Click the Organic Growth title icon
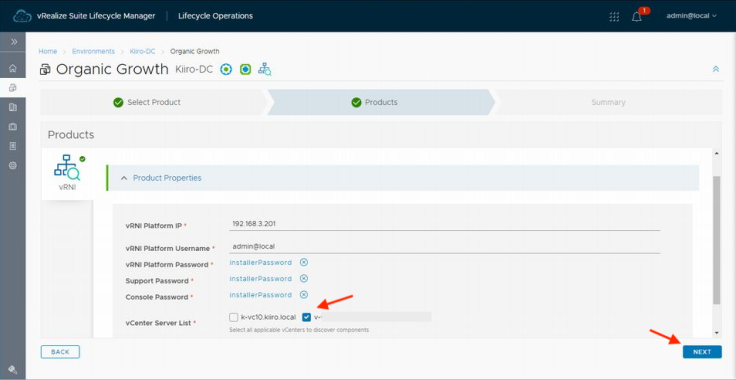Image resolution: width=736 pixels, height=380 pixels. tap(45, 70)
